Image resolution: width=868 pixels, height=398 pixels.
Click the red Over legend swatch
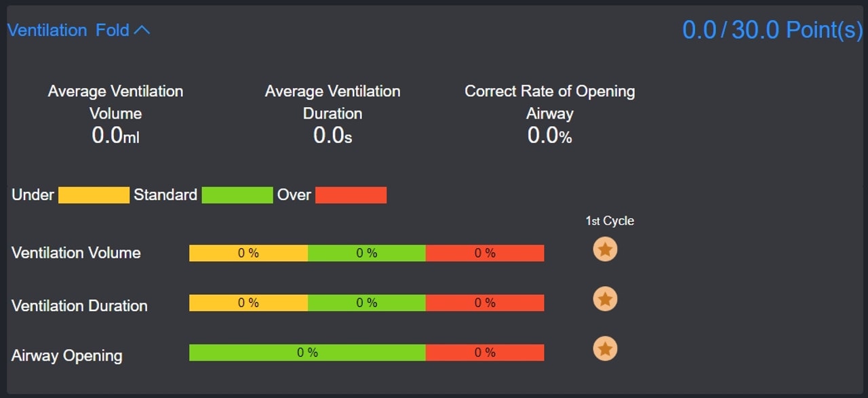click(x=351, y=195)
